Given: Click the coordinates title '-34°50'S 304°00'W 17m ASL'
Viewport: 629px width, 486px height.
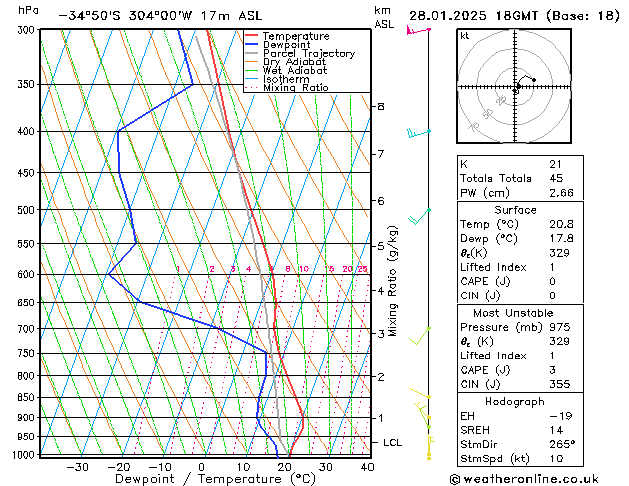Looking at the screenshot, I should [x=160, y=16].
